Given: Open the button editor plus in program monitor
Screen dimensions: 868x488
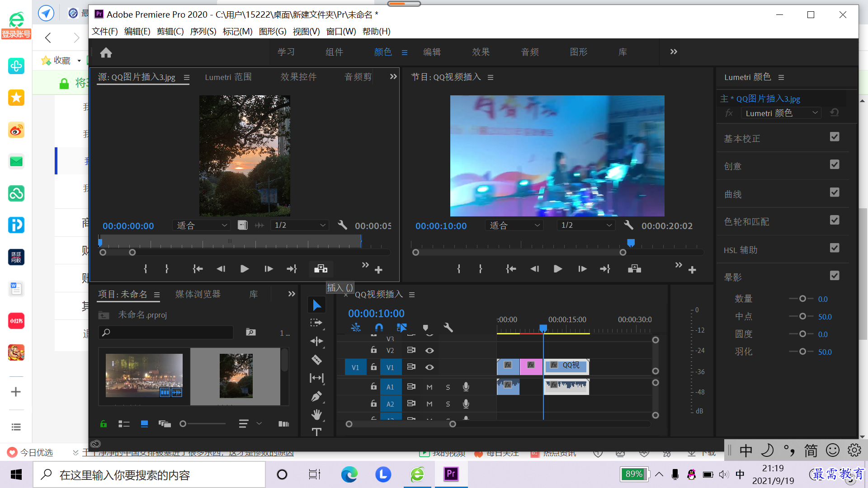Looking at the screenshot, I should pos(692,270).
